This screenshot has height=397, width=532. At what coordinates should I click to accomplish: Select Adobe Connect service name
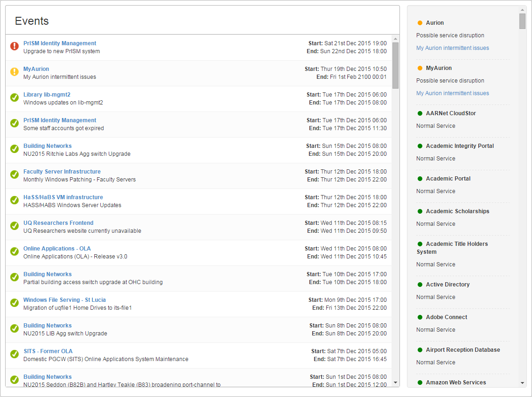click(x=447, y=317)
